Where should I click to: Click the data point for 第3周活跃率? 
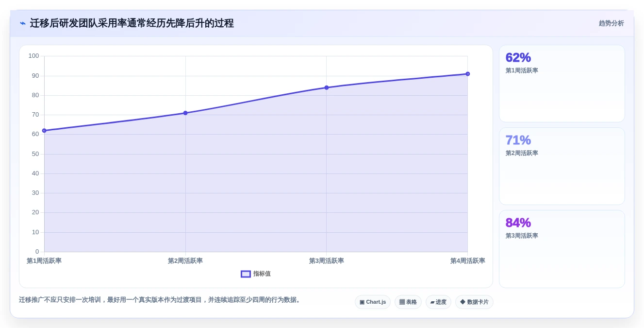(x=327, y=87)
